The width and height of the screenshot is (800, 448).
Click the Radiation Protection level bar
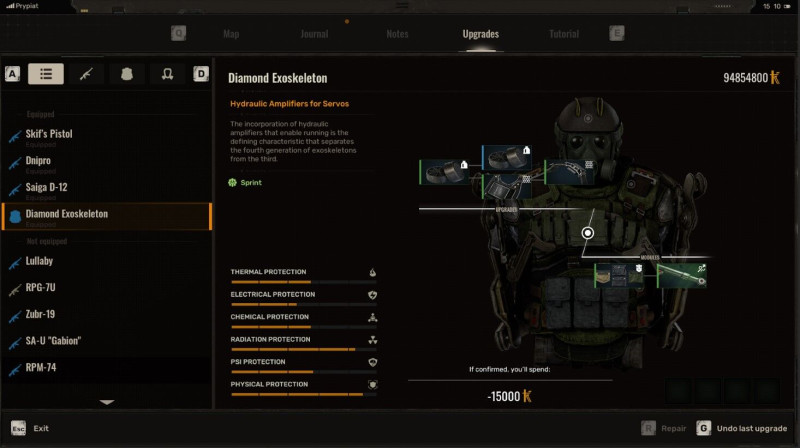304,350
